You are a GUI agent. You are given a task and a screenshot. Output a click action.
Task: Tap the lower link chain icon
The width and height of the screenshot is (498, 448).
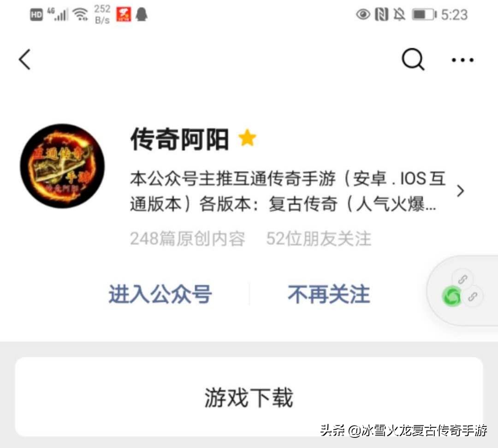(473, 296)
